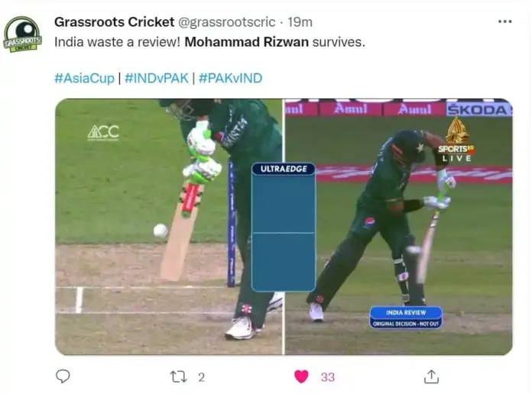View the retweet count of 2
The height and width of the screenshot is (394, 532).
202,377
